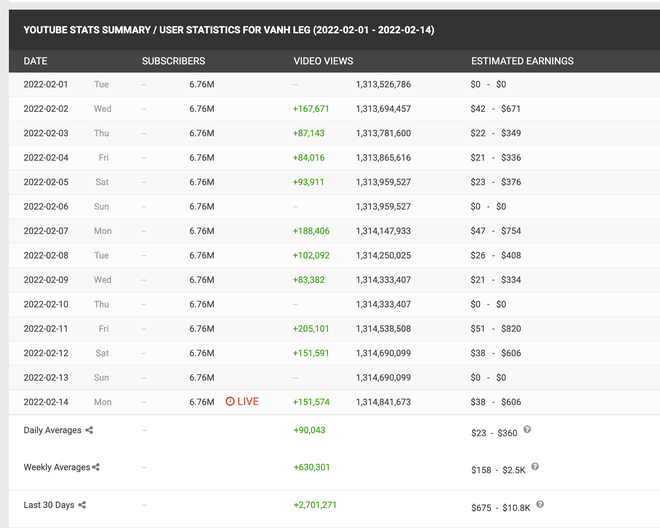Click view gain +151,574
The image size is (660, 528).
[x=311, y=402]
